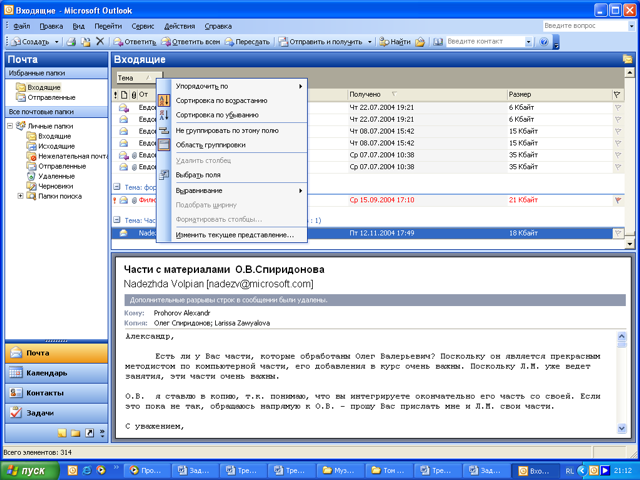Click Outlook icon in quick launch
This screenshot has width=640, height=480.
[72, 470]
